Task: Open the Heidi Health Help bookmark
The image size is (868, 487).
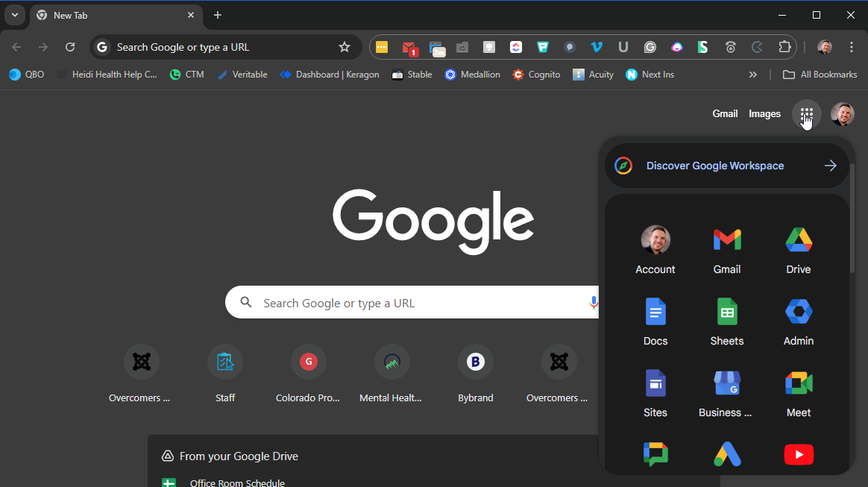Action: [x=109, y=74]
